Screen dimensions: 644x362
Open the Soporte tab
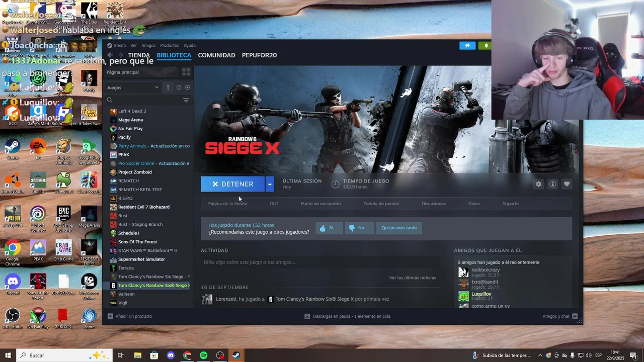coord(511,204)
